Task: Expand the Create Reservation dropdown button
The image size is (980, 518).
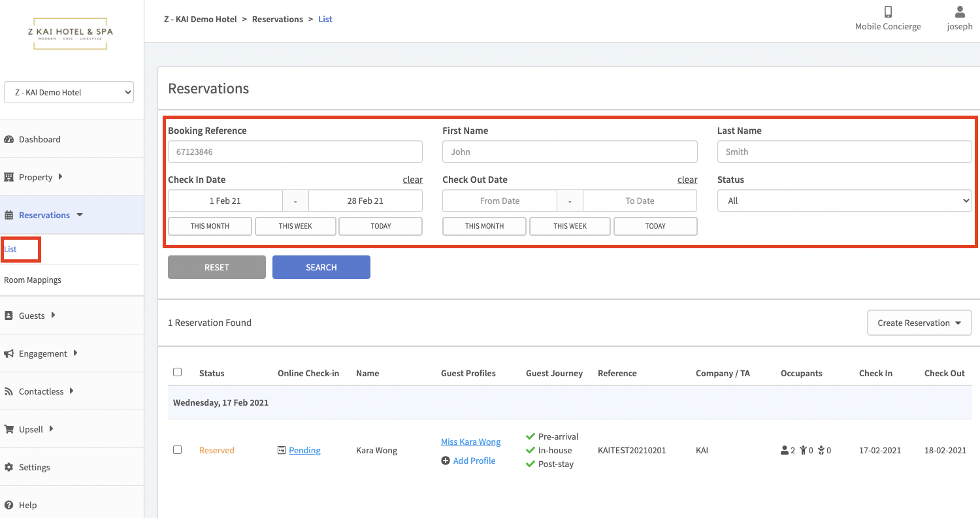Action: tap(919, 323)
